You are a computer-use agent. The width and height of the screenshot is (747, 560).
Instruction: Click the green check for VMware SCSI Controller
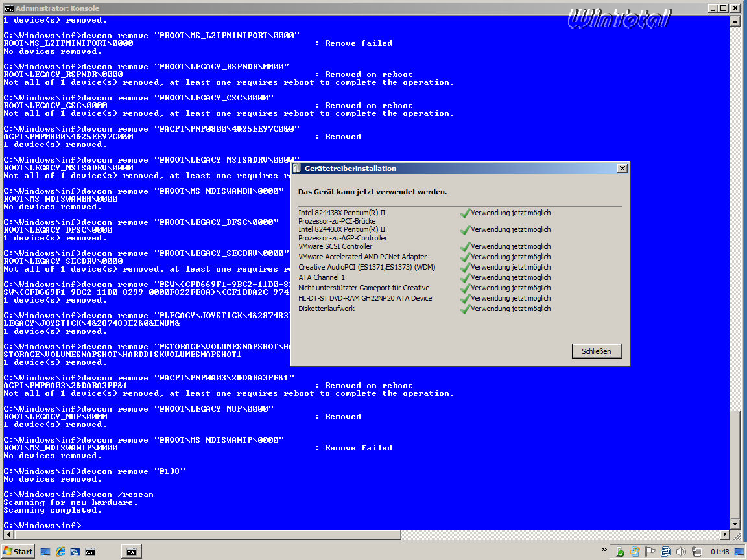tap(465, 247)
